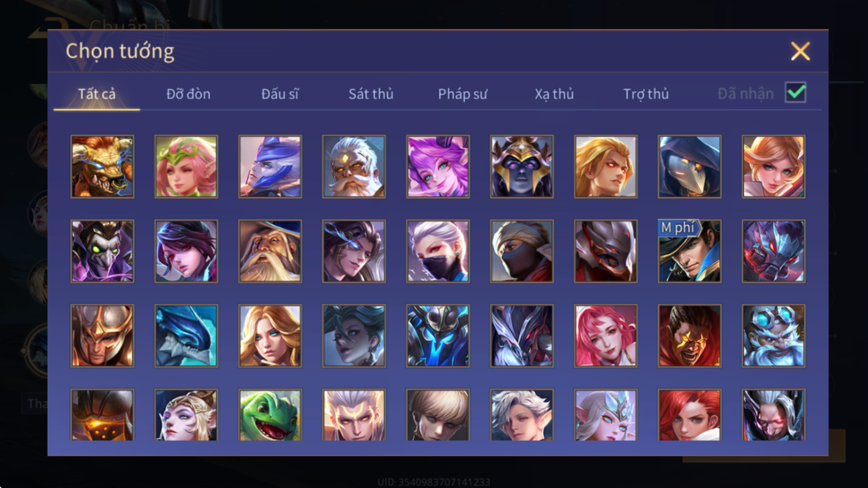Switch to the 'Đỡ đòn' tab
This screenshot has height=488, width=868.
click(188, 94)
